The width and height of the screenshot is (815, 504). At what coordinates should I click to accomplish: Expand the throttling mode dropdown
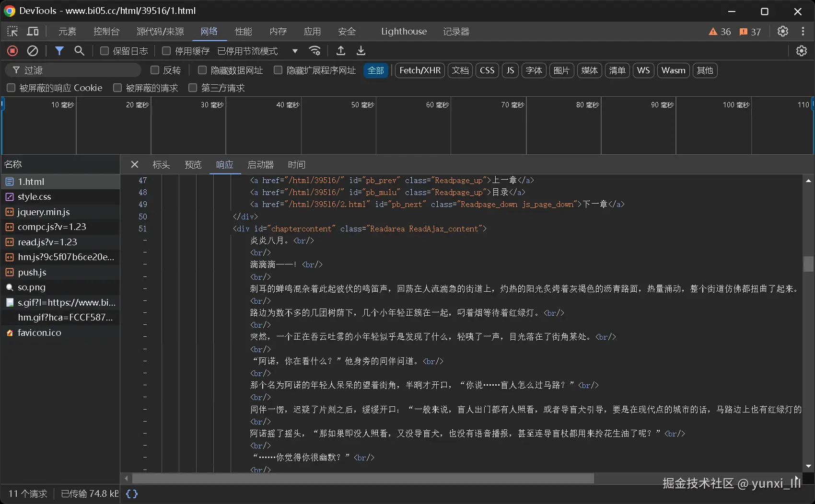[x=295, y=51]
